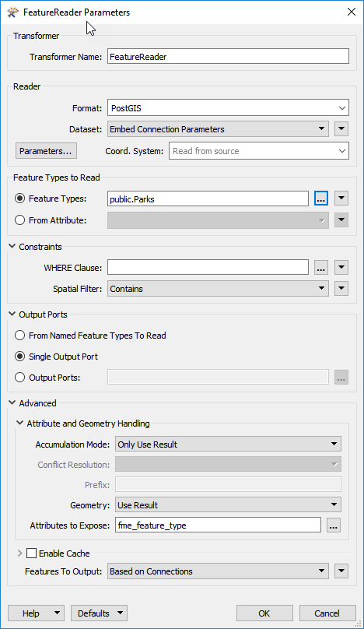
Task: Open the Accumulation Mode dropdown
Action: tap(228, 444)
